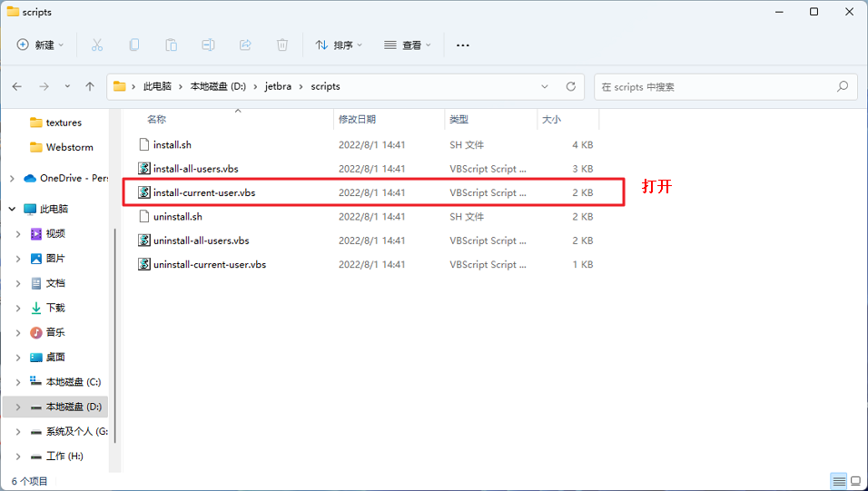868x491 pixels.
Task: Click the search magnifier icon
Action: (x=843, y=86)
